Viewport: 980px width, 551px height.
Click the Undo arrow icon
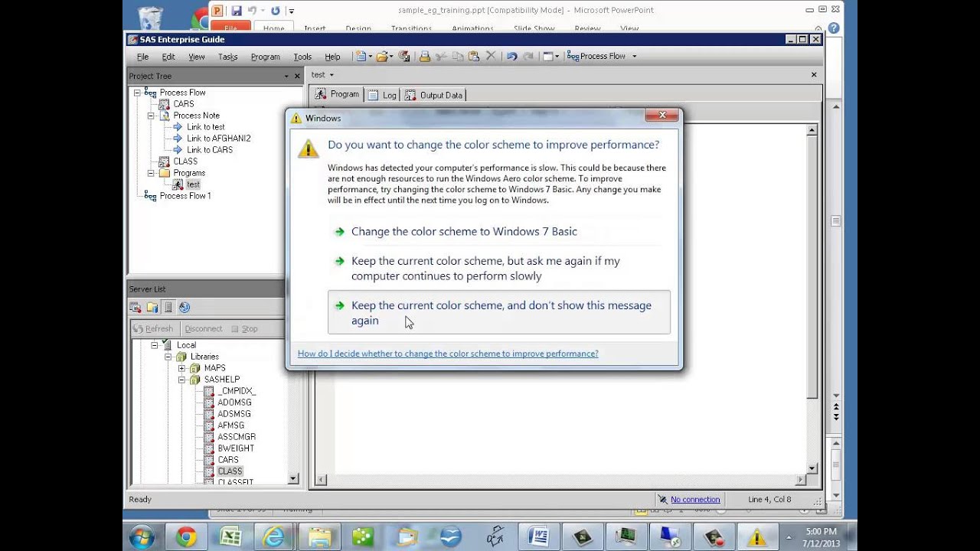tap(511, 57)
